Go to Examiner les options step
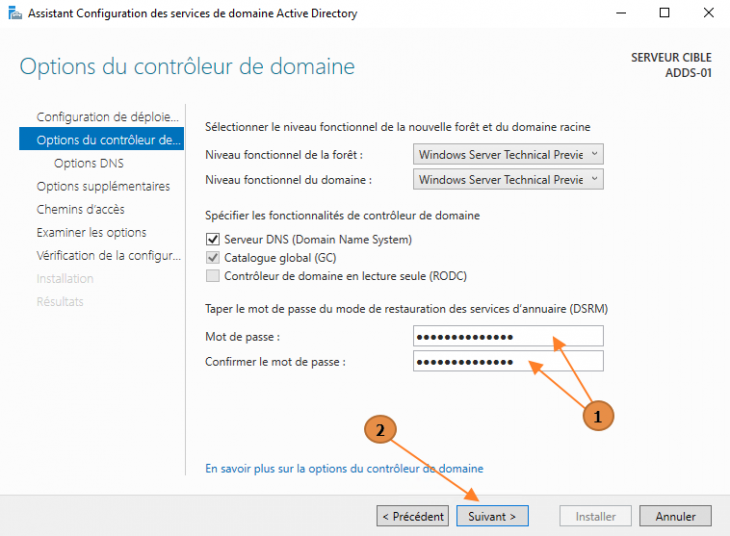Viewport: 730px width, 536px height. point(91,232)
